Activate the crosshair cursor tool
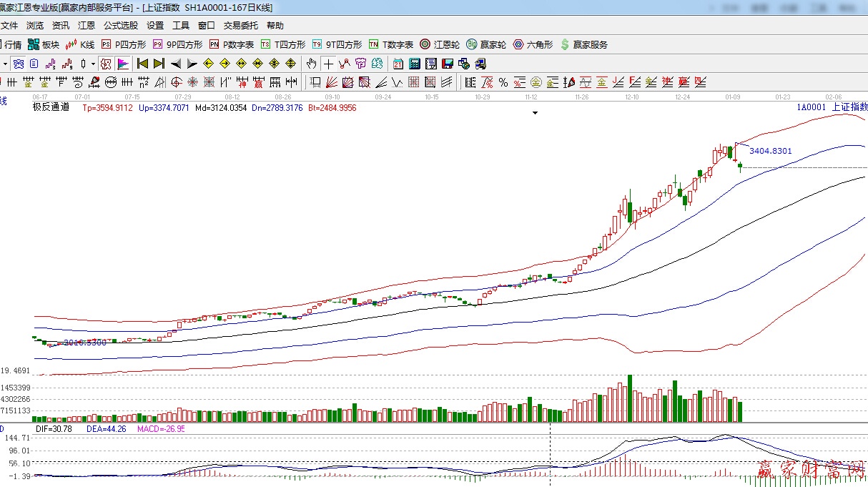868x487 pixels. coord(328,64)
